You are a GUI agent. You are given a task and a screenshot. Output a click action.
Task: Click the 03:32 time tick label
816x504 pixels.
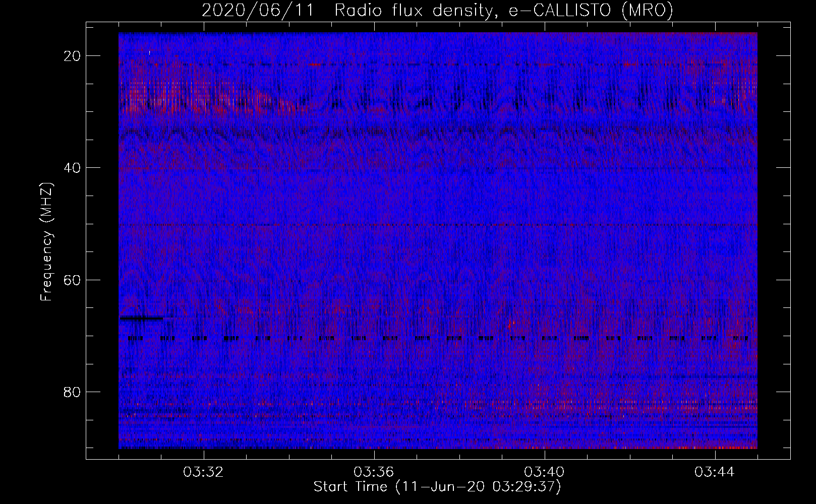click(203, 472)
